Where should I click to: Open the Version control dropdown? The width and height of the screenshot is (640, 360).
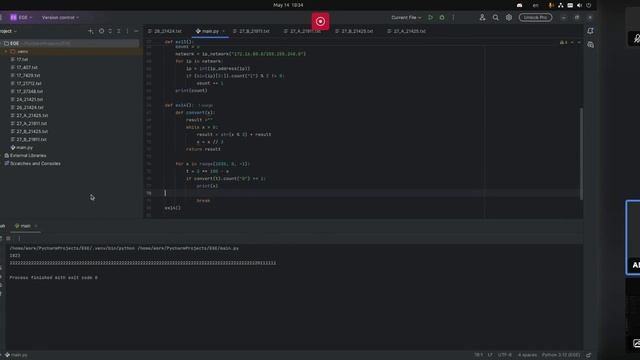click(x=60, y=18)
